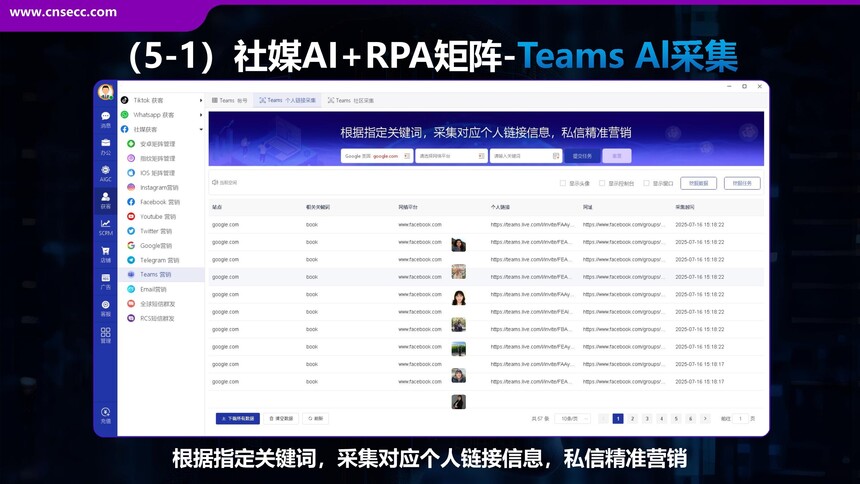Click the blue 下载所有数据 button
Viewport: 860px width, 484px height.
237,419
